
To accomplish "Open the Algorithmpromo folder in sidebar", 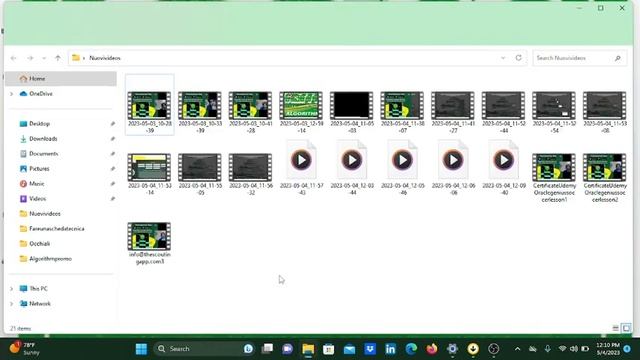I will pyautogui.click(x=50, y=259).
